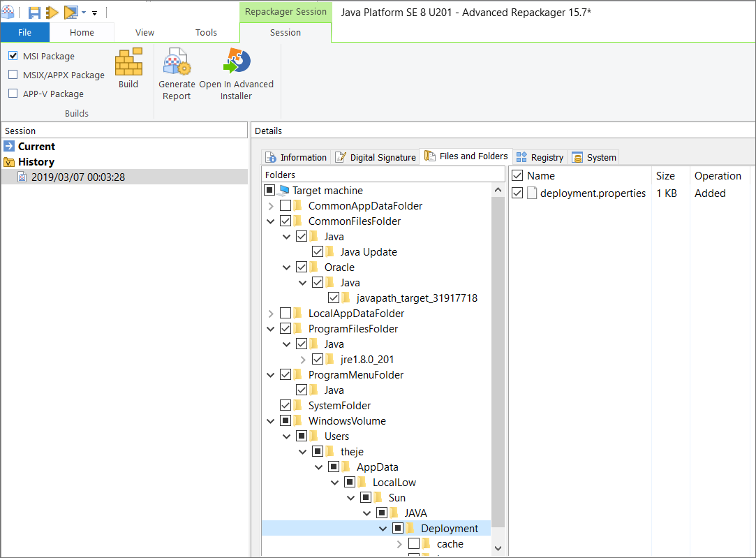Click the large Build bricks icon

[128, 61]
